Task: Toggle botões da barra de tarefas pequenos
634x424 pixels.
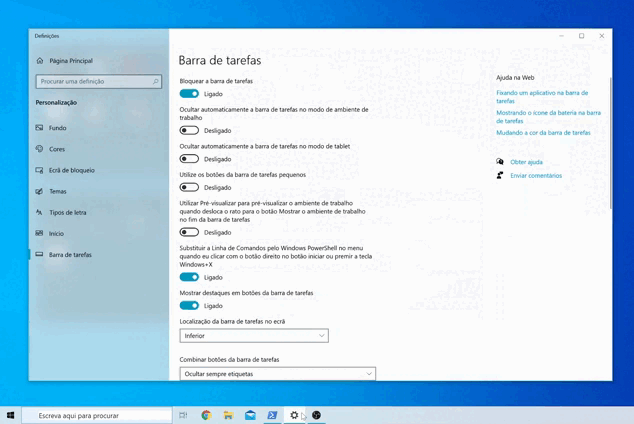Action: [x=189, y=188]
